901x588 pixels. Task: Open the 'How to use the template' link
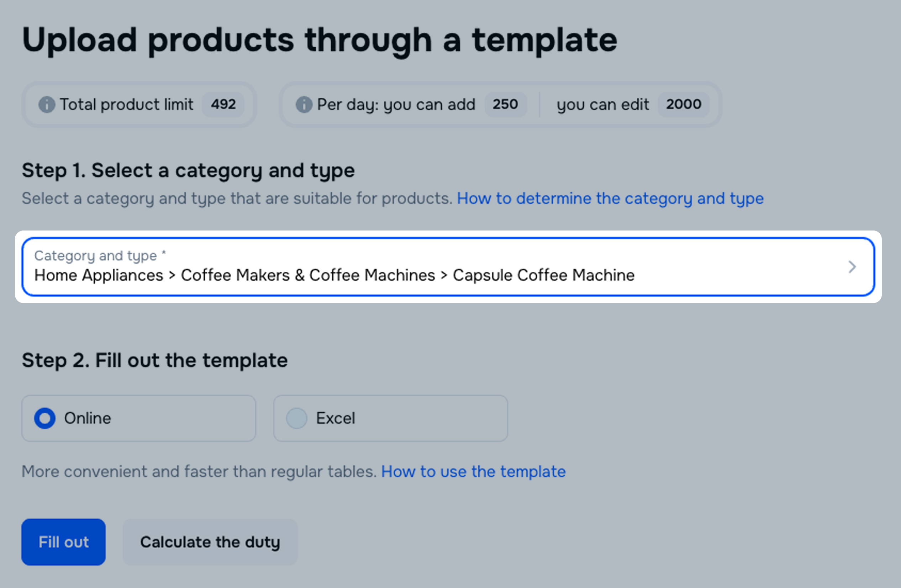point(473,471)
